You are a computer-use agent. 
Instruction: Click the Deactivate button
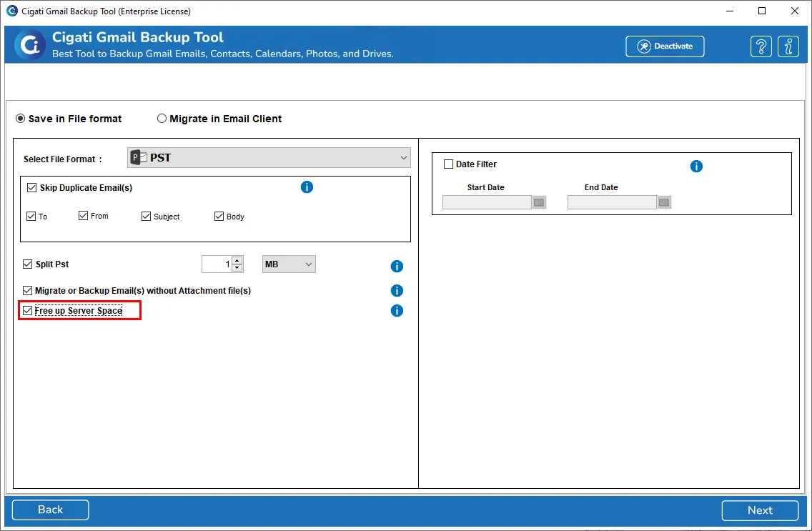(x=665, y=46)
